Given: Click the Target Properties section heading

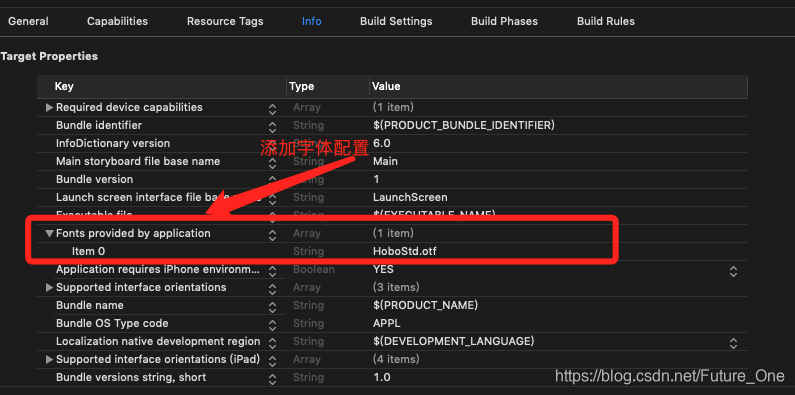Looking at the screenshot, I should (x=49, y=56).
